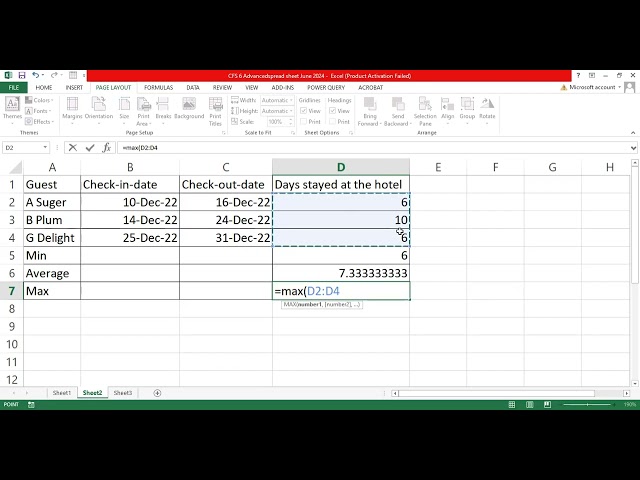Adjust the Scale percentage spinner
Image resolution: width=640 pixels, height=480 pixels.
click(x=291, y=122)
